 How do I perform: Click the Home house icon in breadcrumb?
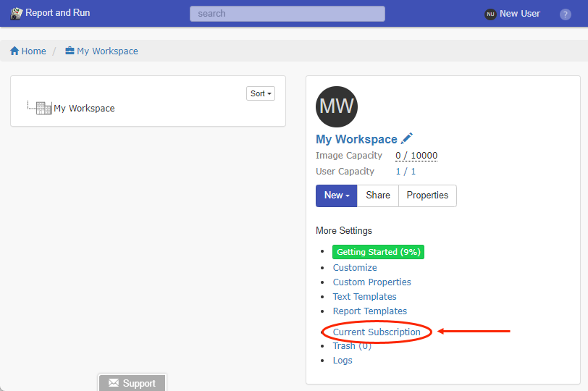(x=14, y=51)
